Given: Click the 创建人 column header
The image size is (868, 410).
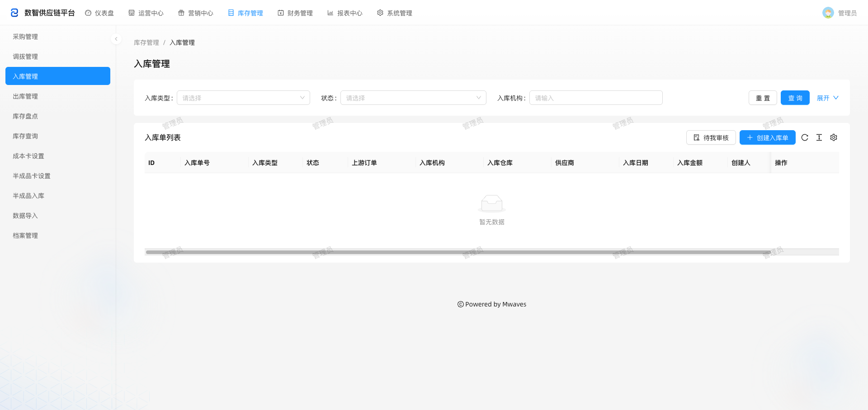Looking at the screenshot, I should pos(749,163).
